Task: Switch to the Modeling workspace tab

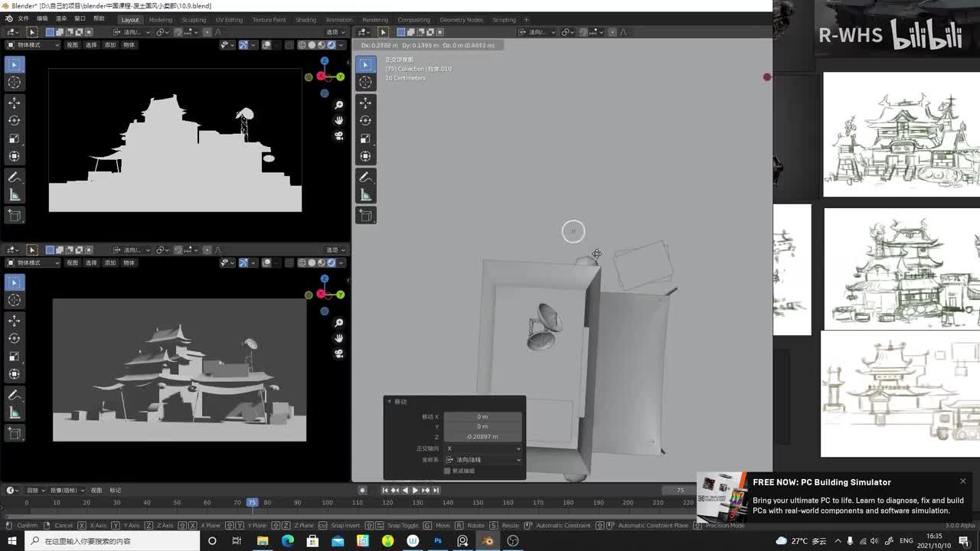Action: pos(160,20)
